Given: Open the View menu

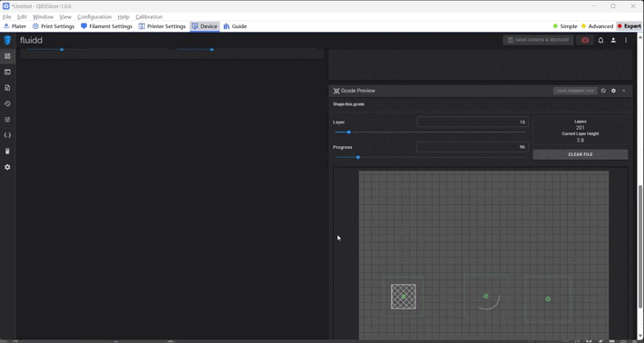Looking at the screenshot, I should tap(65, 17).
